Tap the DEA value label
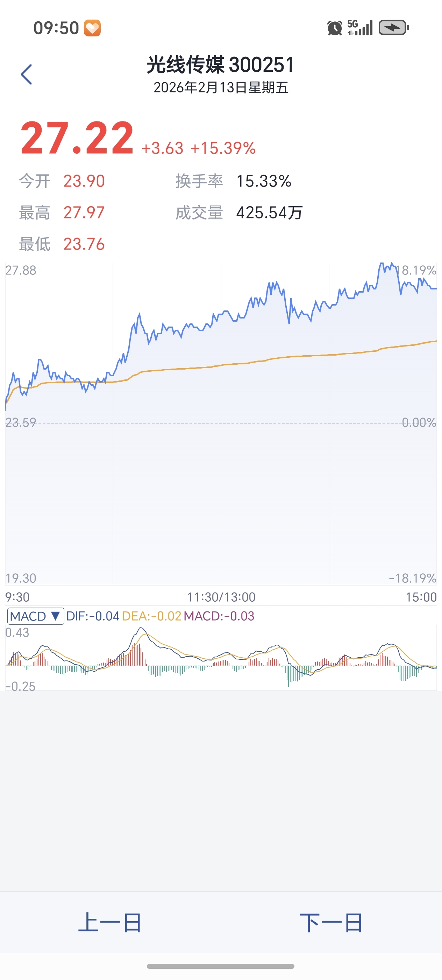 152,616
